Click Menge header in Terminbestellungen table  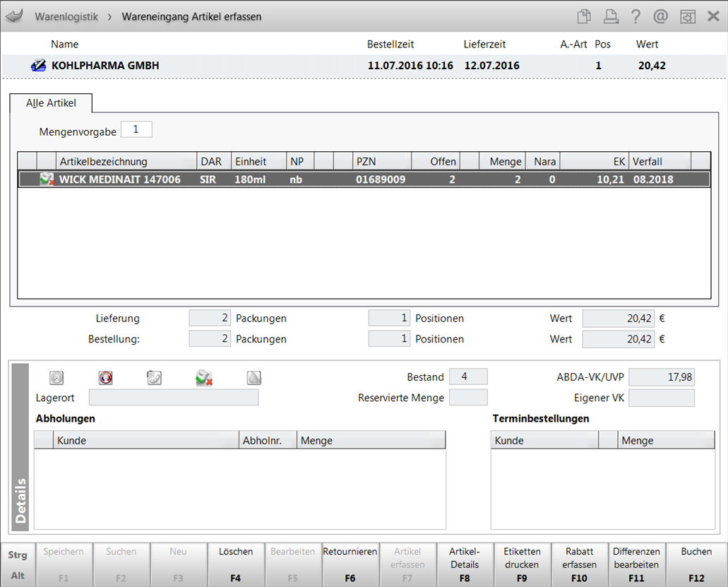tap(667, 440)
